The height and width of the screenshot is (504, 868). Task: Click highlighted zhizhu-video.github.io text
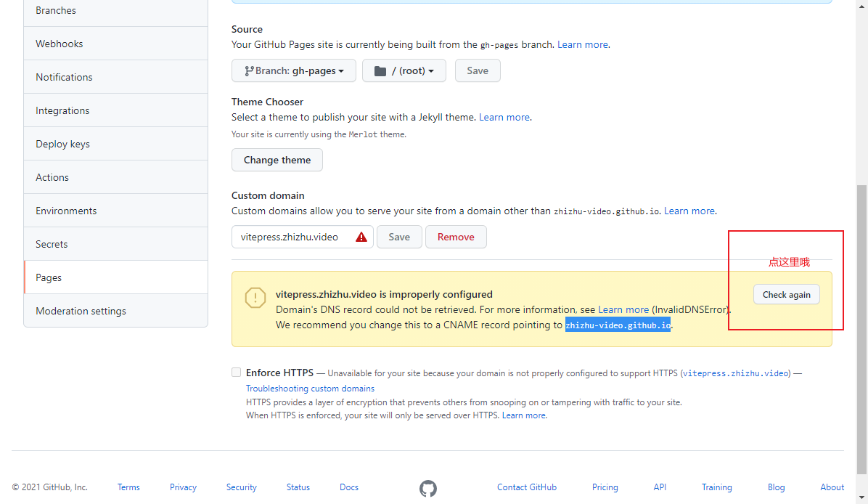tap(618, 325)
